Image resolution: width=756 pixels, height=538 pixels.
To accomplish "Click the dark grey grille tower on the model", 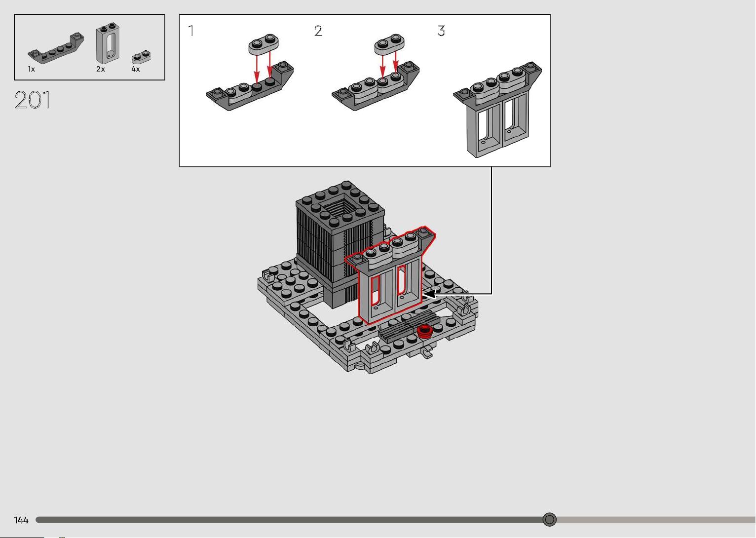I will (x=340, y=244).
